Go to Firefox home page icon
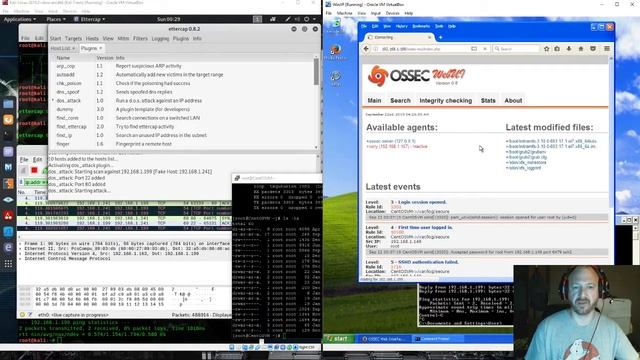The height and width of the screenshot is (360, 640). pos(581,49)
